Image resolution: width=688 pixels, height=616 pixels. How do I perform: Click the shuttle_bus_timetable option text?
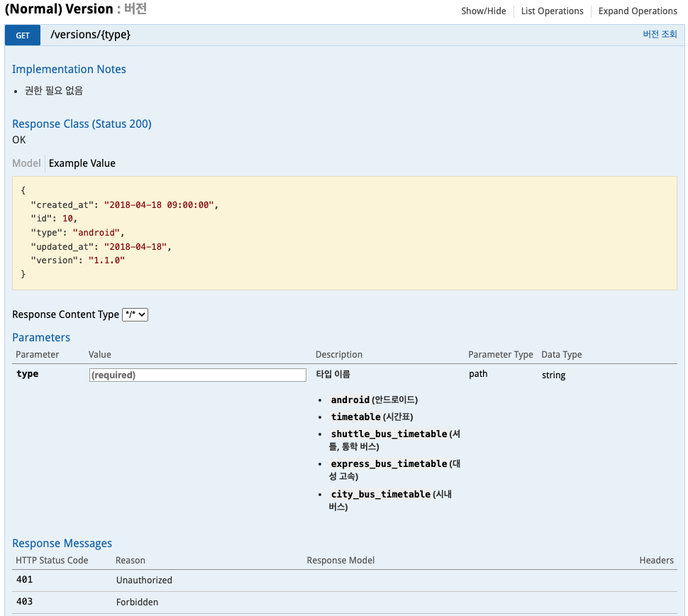point(389,434)
